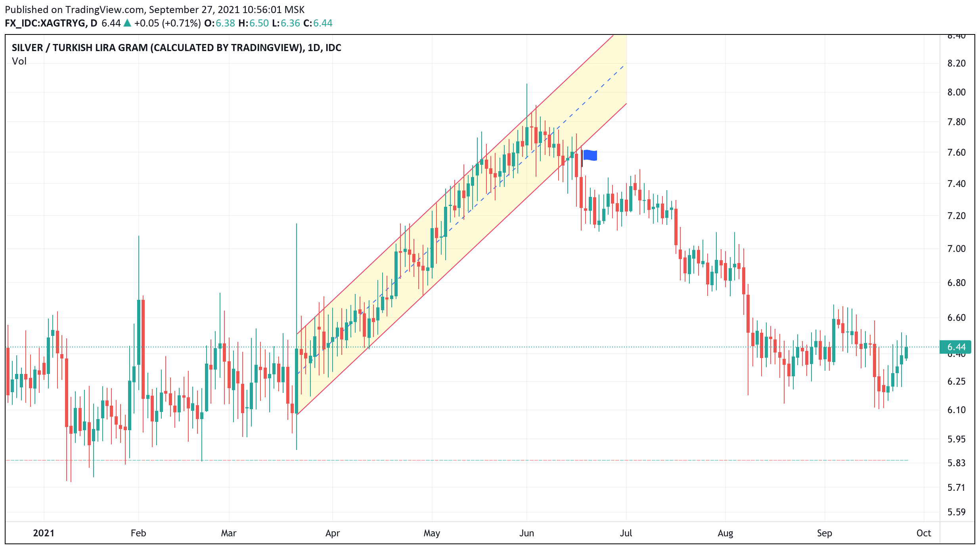The width and height of the screenshot is (980, 549).
Task: Click the 8.20 price axis label
Action: (956, 63)
